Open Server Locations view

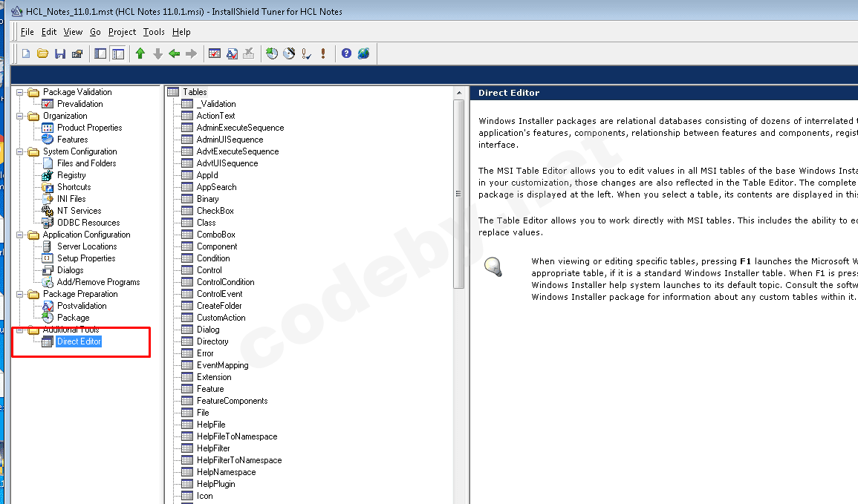pyautogui.click(x=87, y=246)
